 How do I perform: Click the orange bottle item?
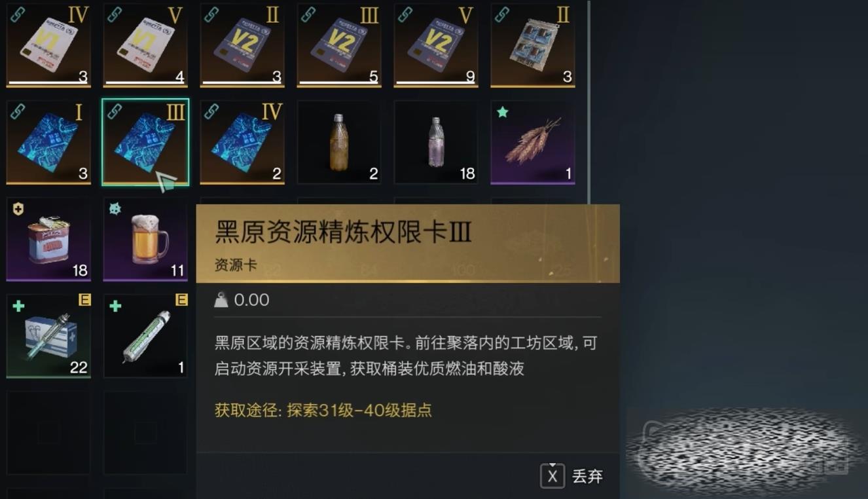[339, 142]
